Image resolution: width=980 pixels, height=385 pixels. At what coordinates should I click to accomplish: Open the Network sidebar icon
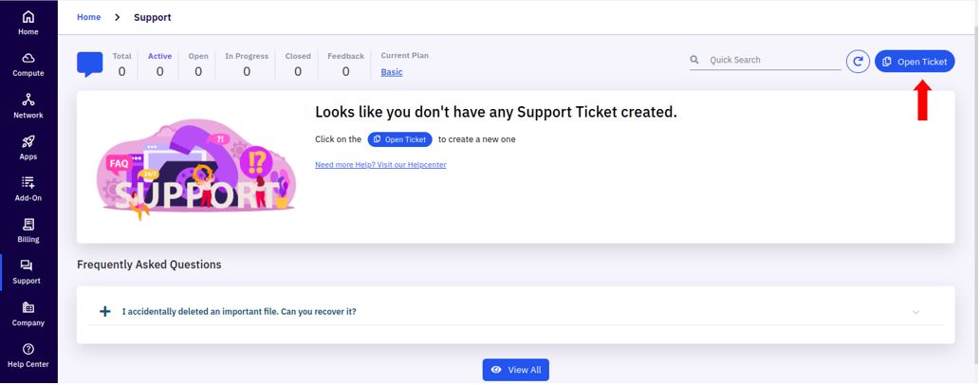(x=28, y=100)
